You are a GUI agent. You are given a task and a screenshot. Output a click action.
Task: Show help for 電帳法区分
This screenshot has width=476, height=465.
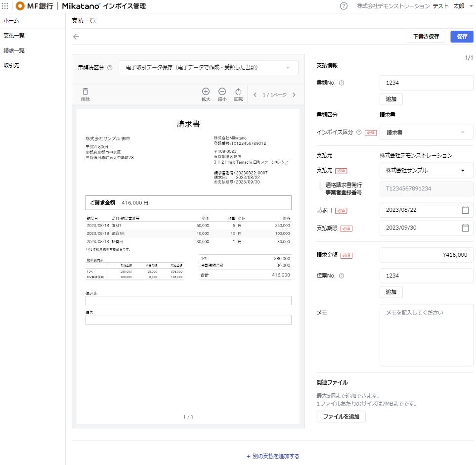110,68
